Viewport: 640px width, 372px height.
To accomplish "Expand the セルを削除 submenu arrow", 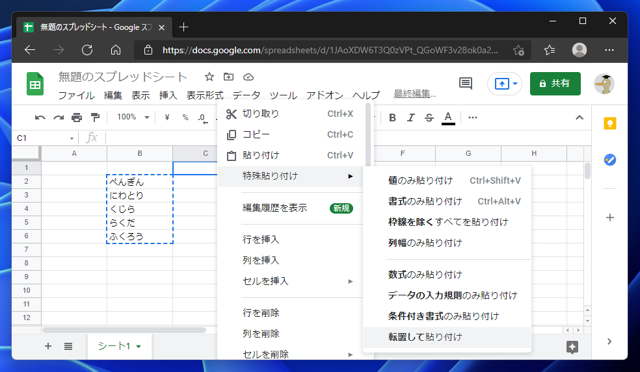I will (x=350, y=354).
